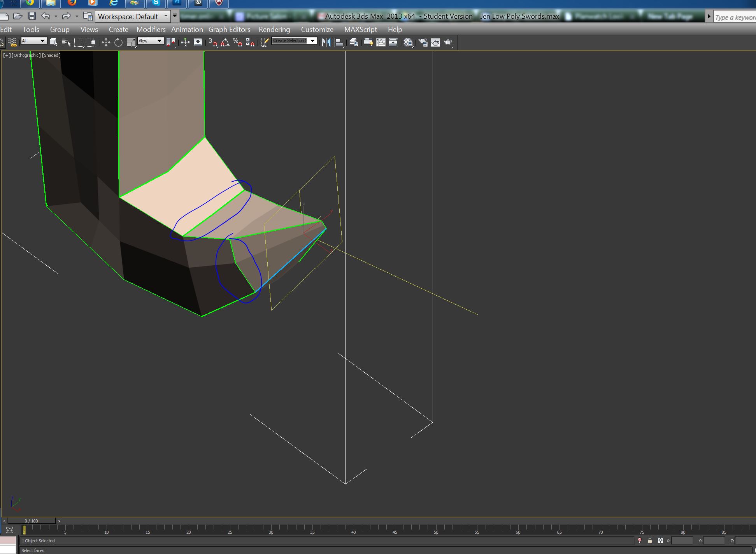Click the Project Folder icon in quick access
The height and width of the screenshot is (554, 756).
(x=88, y=16)
